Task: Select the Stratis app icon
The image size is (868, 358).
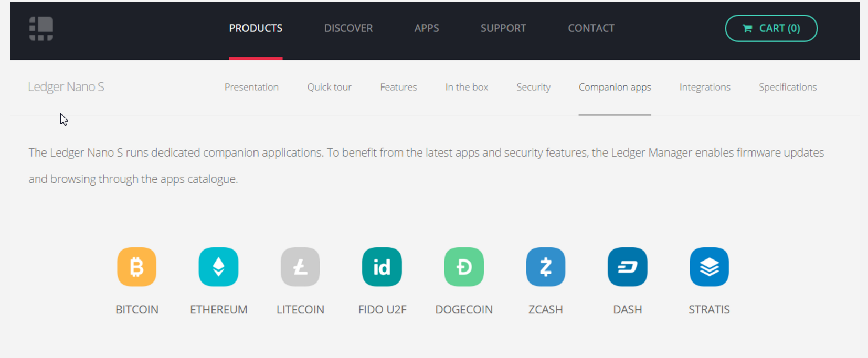Action: 709,267
